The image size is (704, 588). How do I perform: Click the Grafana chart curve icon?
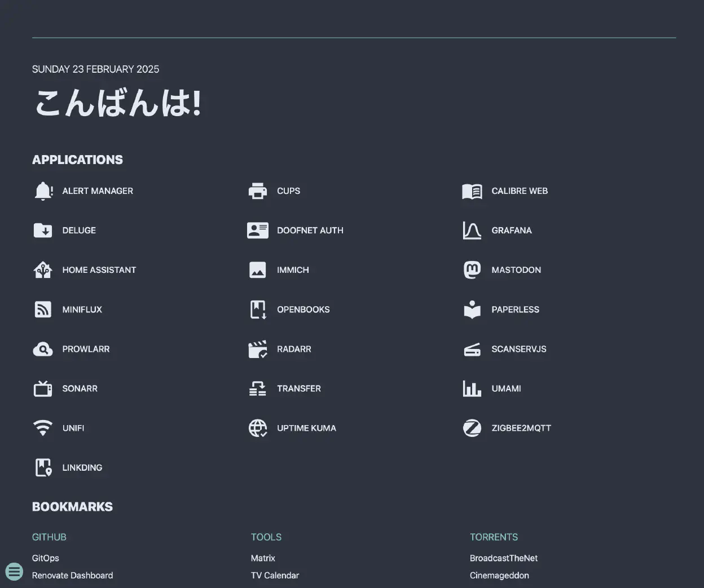[472, 231]
